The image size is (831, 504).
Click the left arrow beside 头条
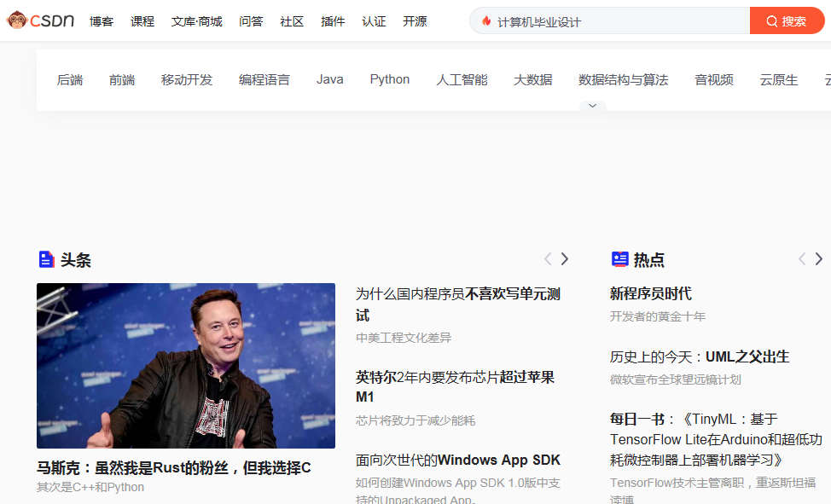tap(548, 258)
